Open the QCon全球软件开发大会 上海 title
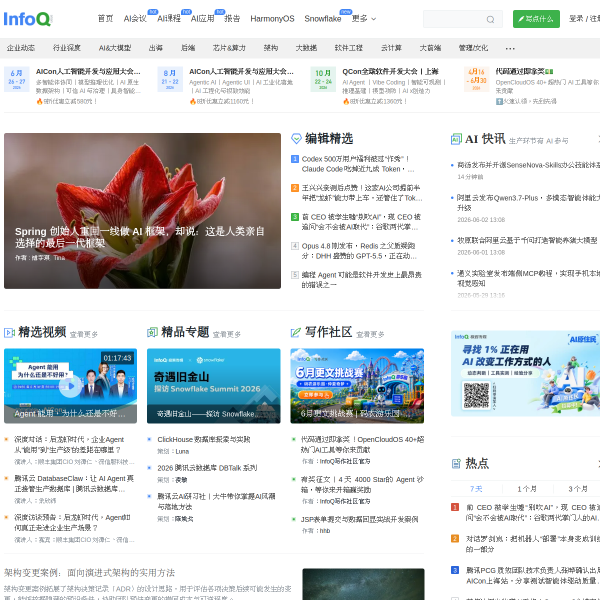600x600 pixels. 390,72
